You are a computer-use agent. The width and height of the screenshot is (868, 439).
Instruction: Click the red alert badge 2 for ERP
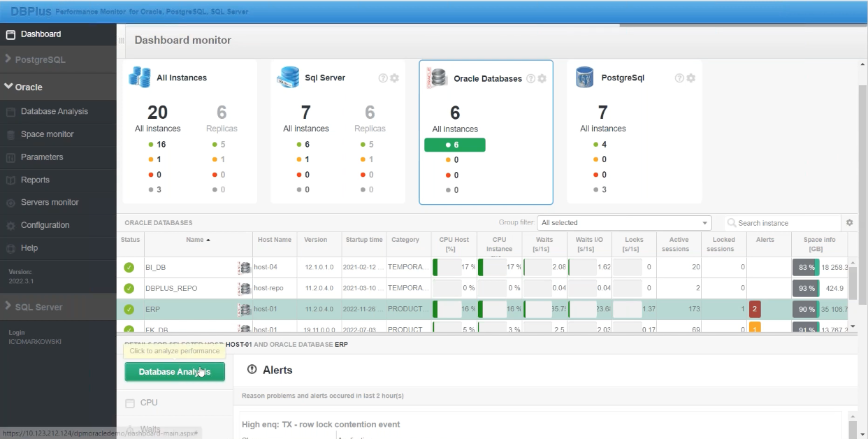click(x=755, y=309)
